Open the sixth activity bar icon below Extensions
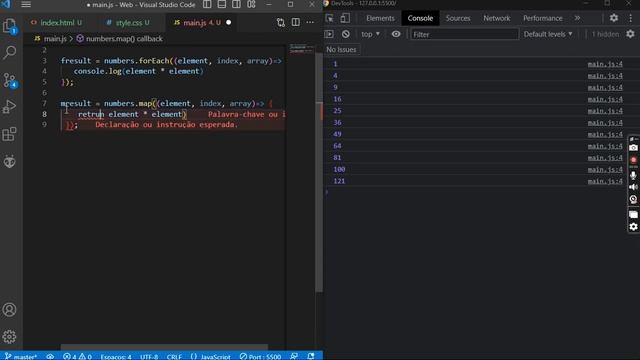640x360 pixels. pyautogui.click(x=9, y=162)
